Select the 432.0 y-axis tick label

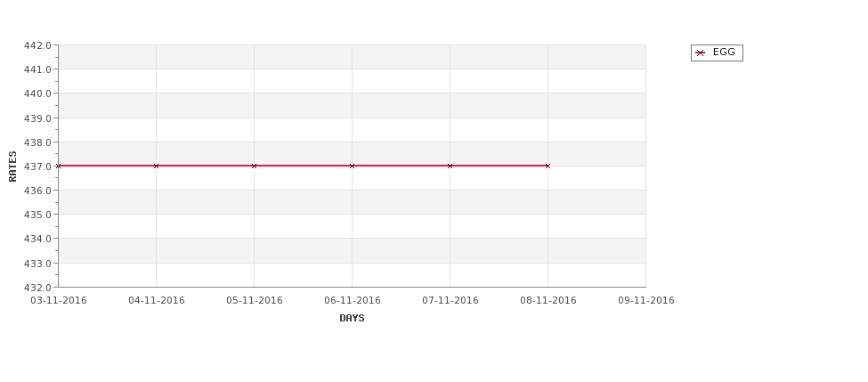39,288
